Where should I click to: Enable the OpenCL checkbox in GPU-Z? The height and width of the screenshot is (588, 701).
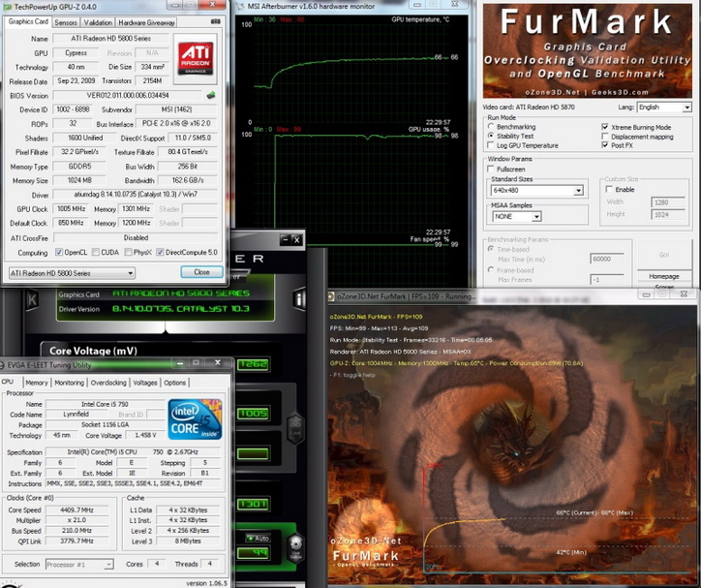(59, 252)
